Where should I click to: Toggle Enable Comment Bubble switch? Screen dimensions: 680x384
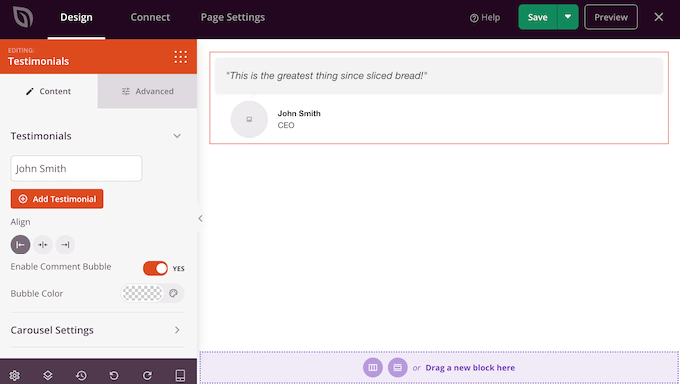(155, 268)
